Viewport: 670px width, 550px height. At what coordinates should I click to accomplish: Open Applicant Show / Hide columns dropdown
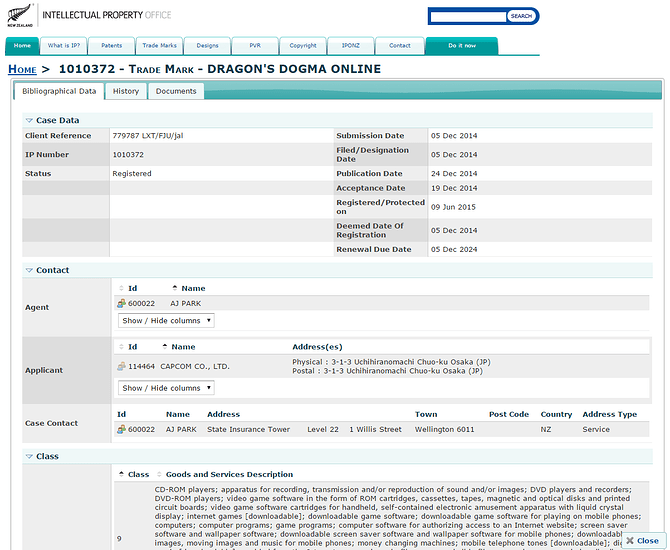tap(166, 388)
